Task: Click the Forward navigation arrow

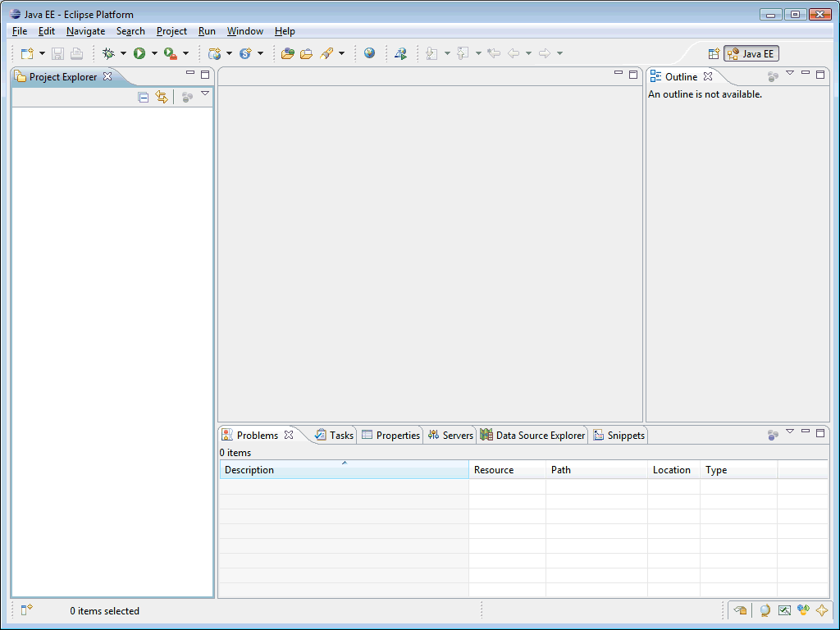Action: point(545,53)
